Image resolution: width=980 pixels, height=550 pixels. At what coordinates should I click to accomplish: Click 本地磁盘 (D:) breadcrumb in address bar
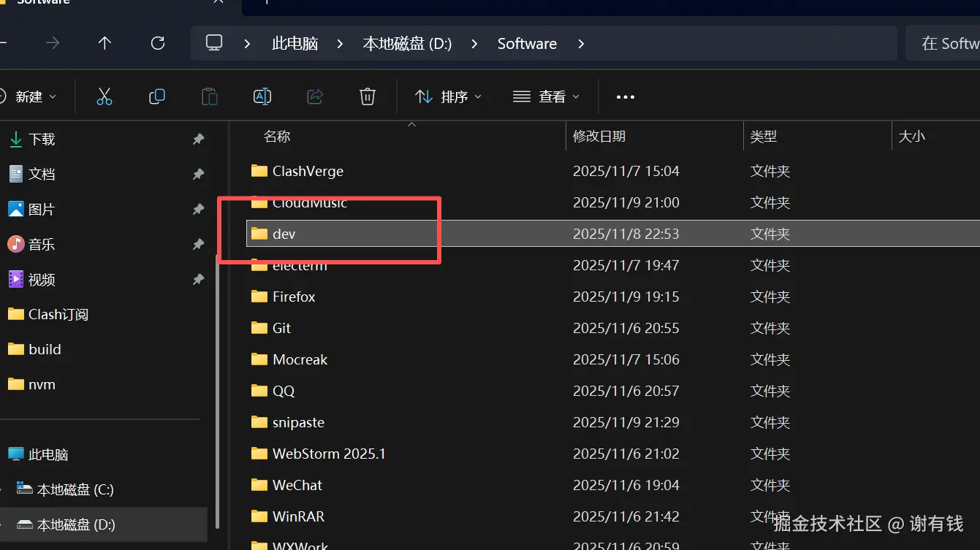click(407, 44)
